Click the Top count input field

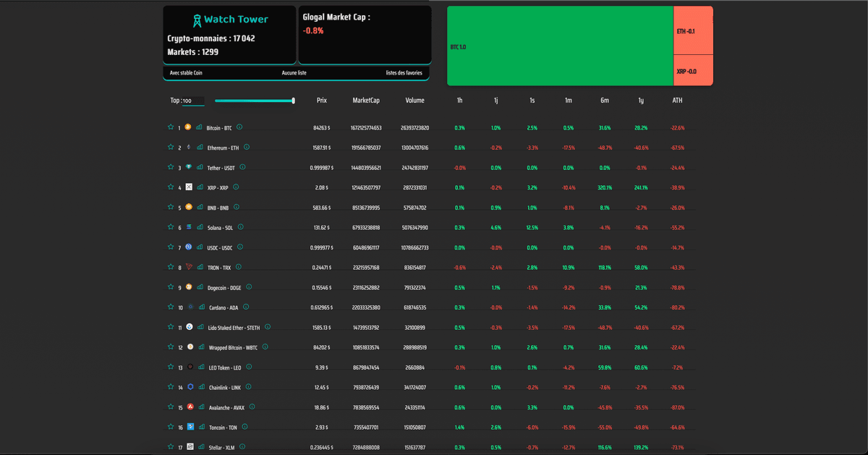[193, 101]
